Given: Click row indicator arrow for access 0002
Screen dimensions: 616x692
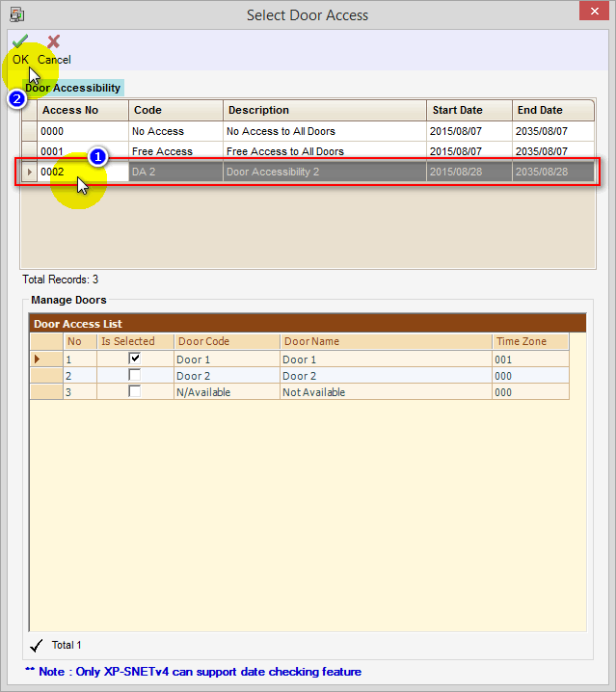Looking at the screenshot, I should (x=29, y=172).
